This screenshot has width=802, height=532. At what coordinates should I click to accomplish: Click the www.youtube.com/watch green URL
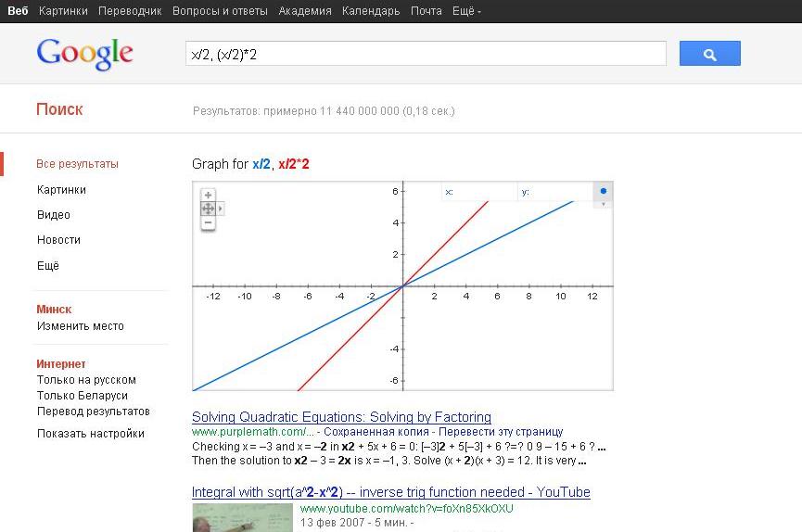coord(406,509)
